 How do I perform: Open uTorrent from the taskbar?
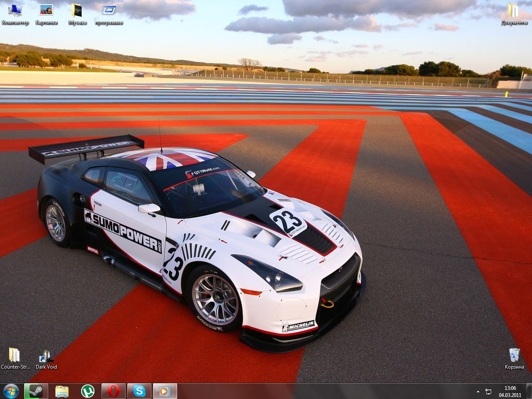tap(87, 391)
